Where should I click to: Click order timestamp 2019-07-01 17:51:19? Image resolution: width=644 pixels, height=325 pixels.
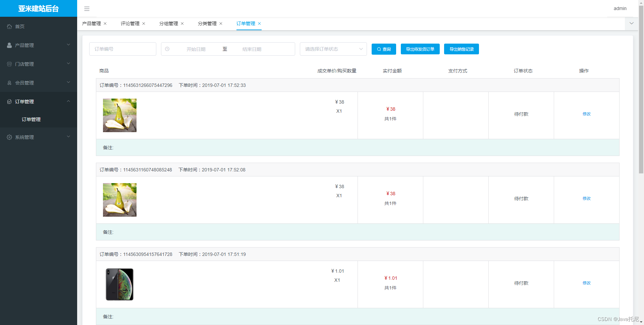[x=224, y=254]
